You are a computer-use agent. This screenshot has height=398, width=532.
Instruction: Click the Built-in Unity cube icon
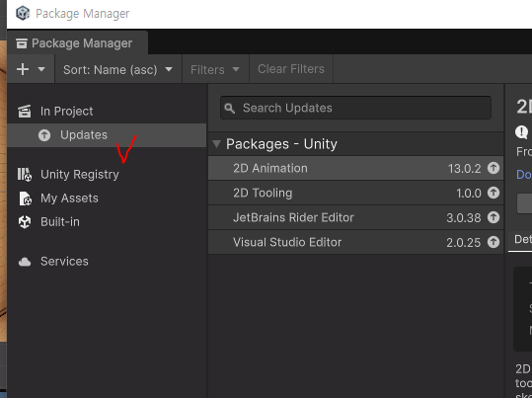tap(25, 222)
